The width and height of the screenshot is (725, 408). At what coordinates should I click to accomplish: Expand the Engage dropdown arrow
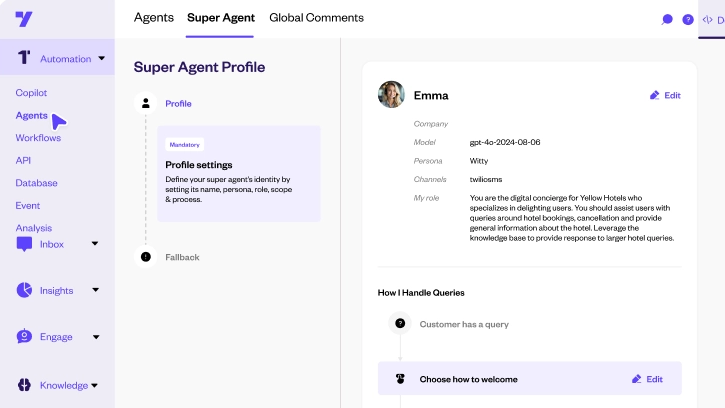[96, 337]
